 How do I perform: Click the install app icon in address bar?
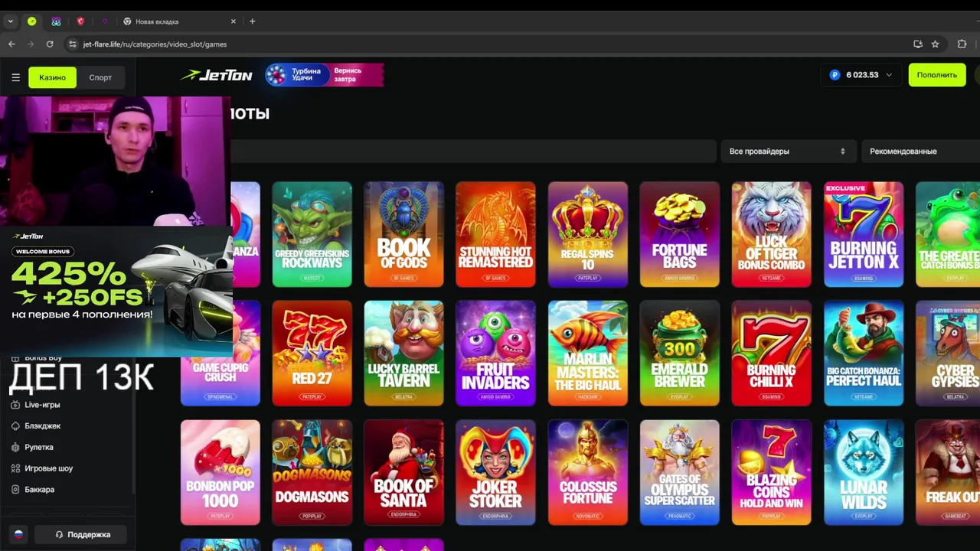click(918, 44)
